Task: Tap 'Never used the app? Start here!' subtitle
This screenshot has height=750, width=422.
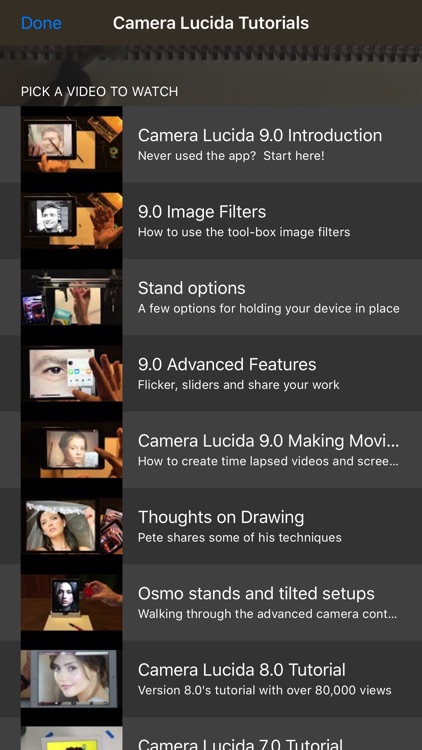Action: click(231, 156)
